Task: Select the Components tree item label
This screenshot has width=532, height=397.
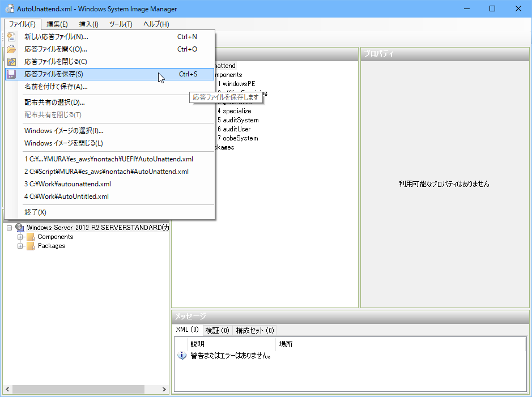Action: (56, 237)
